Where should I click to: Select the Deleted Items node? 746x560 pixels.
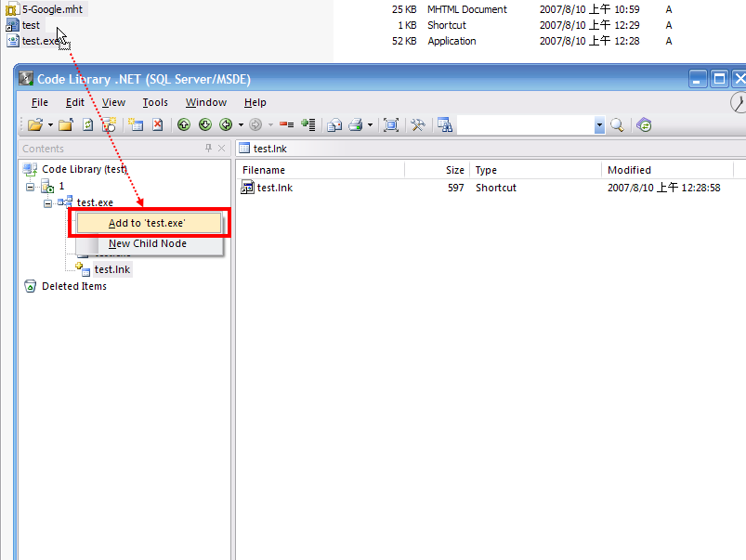74,286
